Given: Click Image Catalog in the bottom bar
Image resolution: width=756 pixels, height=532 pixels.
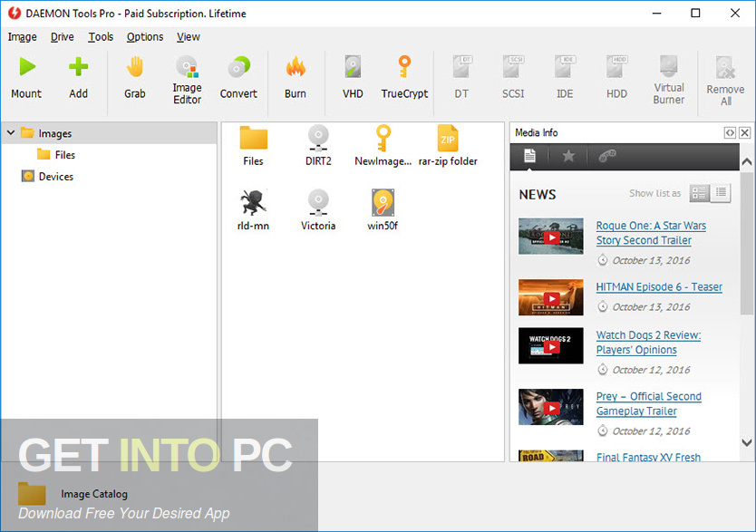Looking at the screenshot, I should [x=94, y=494].
